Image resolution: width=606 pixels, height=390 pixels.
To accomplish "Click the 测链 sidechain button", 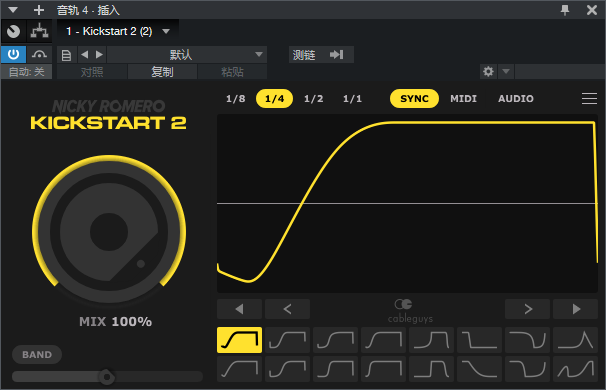I will click(304, 55).
